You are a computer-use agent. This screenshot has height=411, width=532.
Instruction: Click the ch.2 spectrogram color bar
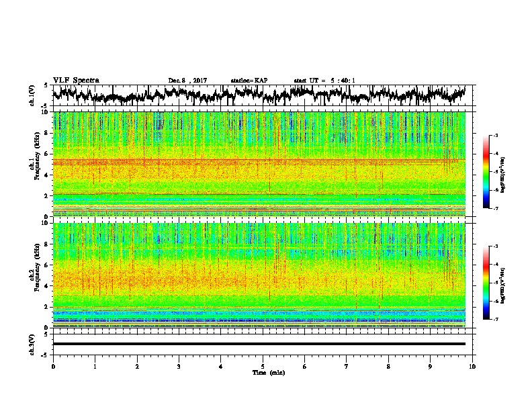[x=486, y=283]
